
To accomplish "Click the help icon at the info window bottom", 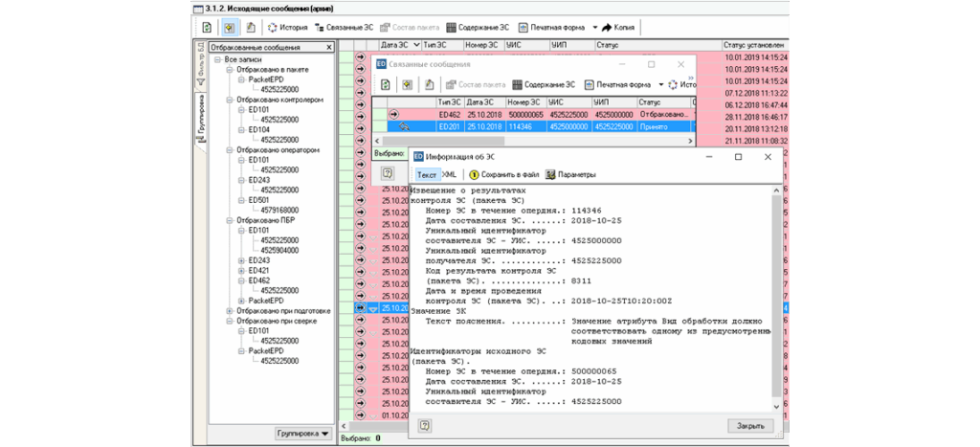I will [425, 425].
